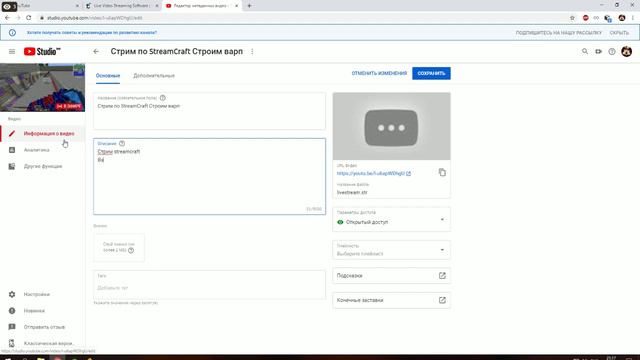This screenshot has width=640, height=360.
Task: Open the hamburger navigation menu
Action: [x=12, y=51]
